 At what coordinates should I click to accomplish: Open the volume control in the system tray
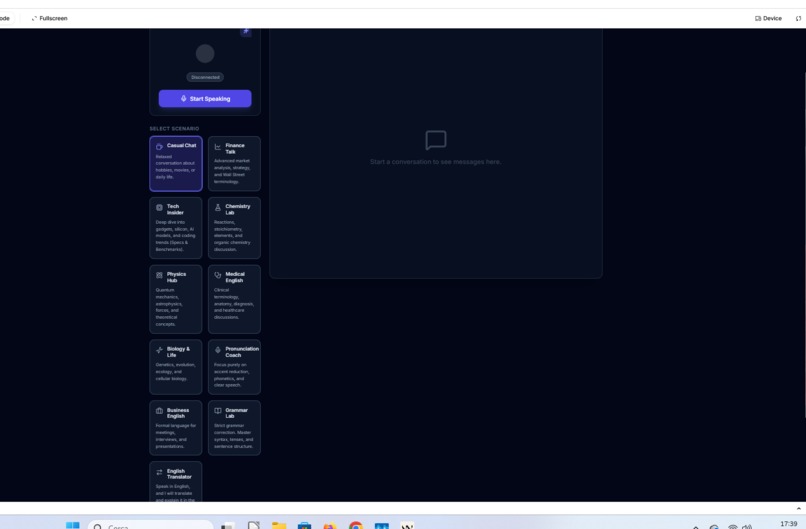click(747, 526)
